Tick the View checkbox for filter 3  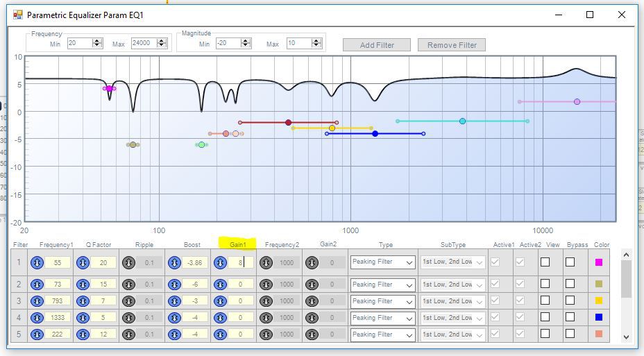545,301
